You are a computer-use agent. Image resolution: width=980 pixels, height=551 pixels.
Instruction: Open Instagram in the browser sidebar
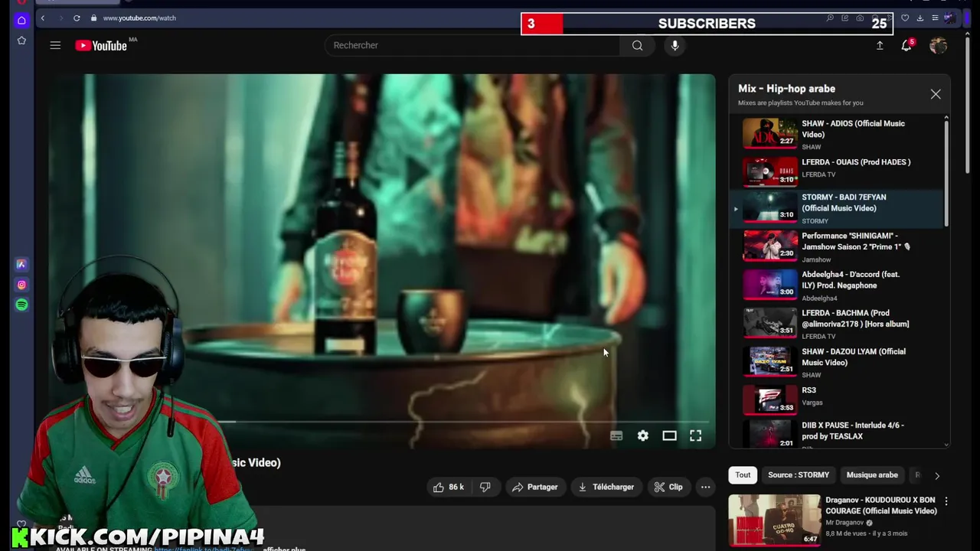tap(21, 285)
